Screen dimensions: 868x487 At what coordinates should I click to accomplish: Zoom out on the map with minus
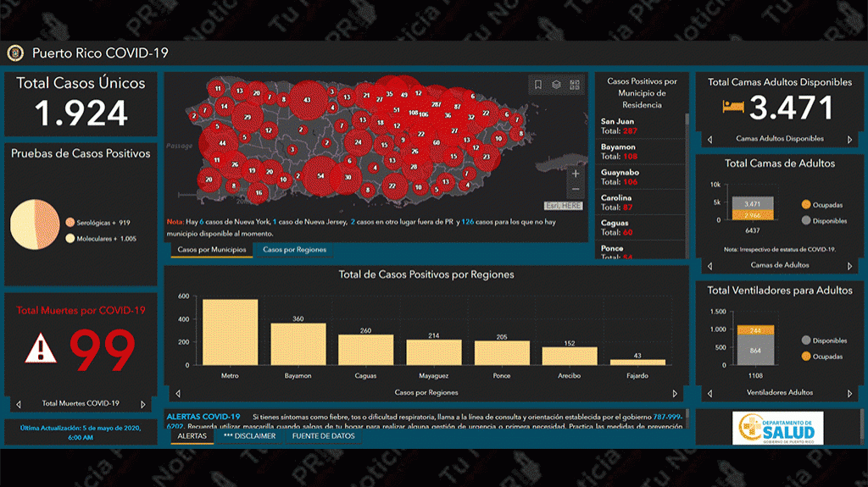coord(576,189)
